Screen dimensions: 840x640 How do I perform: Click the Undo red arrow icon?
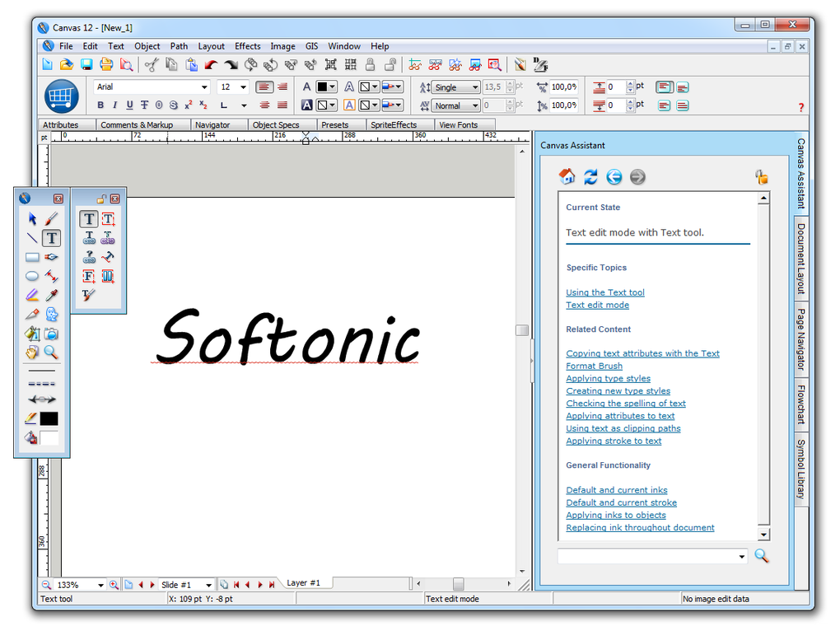[211, 65]
